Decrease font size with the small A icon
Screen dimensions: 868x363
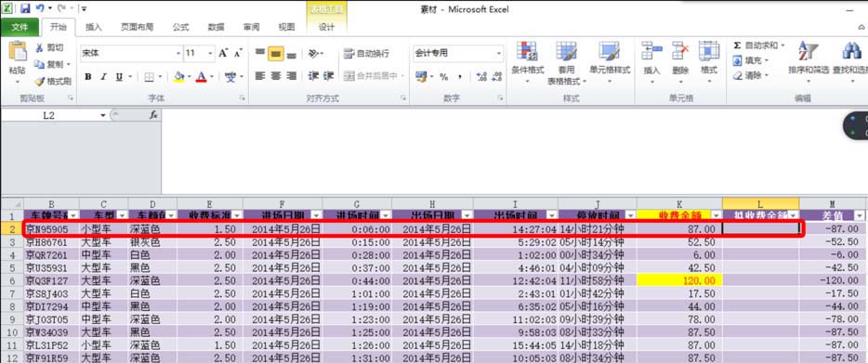238,53
